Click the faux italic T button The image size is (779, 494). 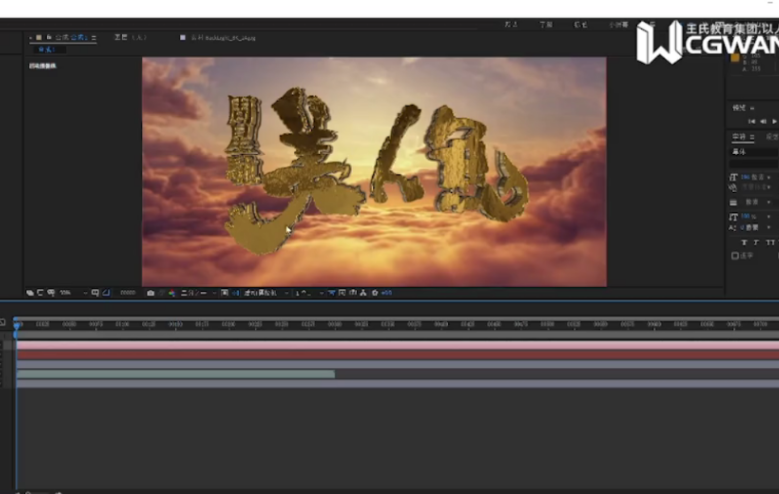tap(756, 242)
